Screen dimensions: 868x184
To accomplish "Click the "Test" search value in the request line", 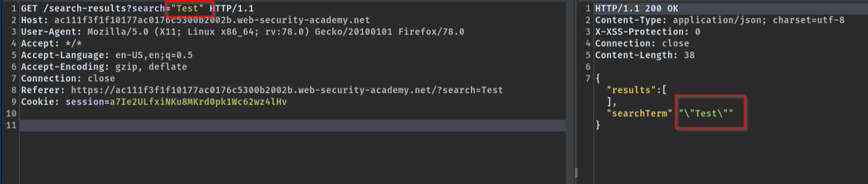I will tap(187, 8).
